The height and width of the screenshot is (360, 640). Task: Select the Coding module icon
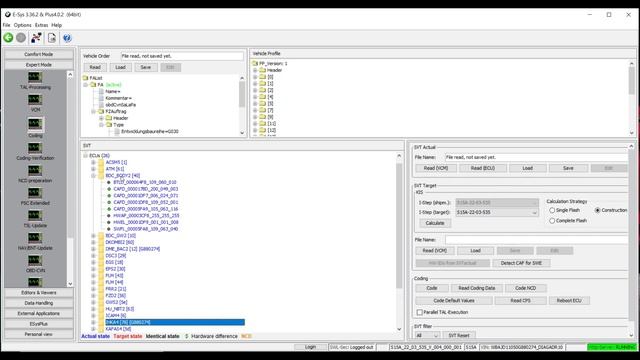point(35,124)
